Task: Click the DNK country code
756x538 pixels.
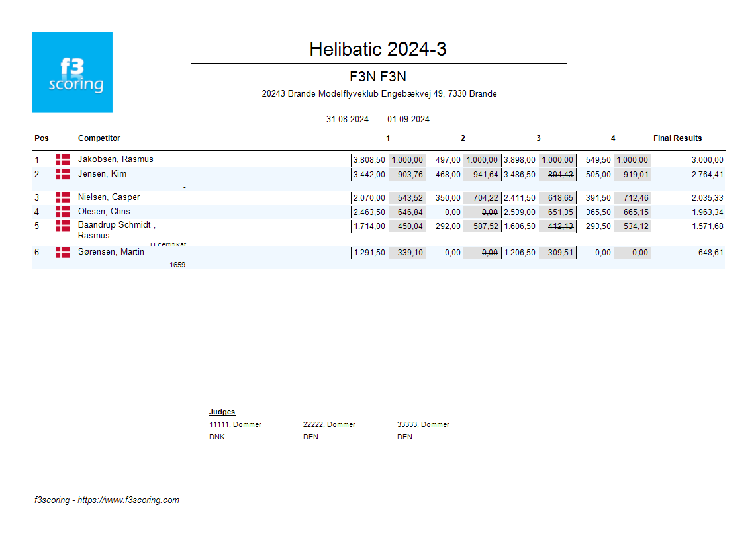Action: [x=217, y=437]
